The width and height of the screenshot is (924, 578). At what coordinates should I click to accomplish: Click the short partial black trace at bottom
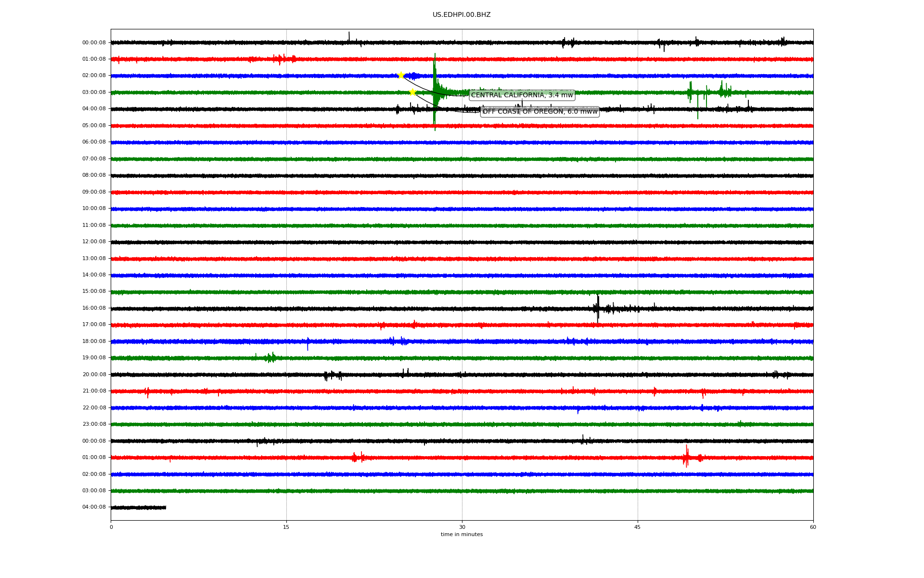coord(139,507)
